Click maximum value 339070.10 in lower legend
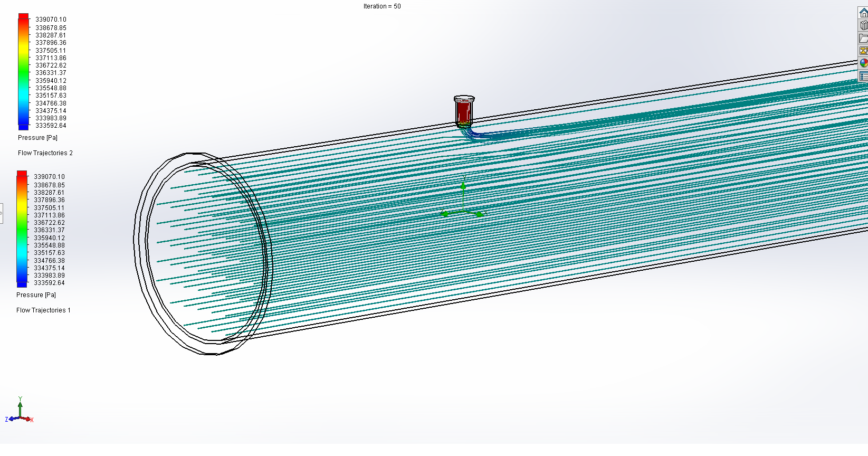Screen dimensions: 868x456 tap(49, 177)
